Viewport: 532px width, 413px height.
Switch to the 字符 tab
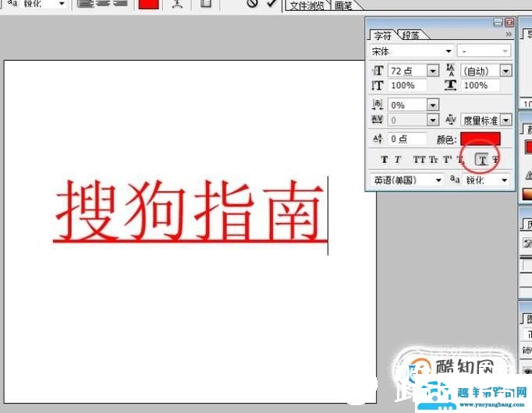tap(383, 36)
